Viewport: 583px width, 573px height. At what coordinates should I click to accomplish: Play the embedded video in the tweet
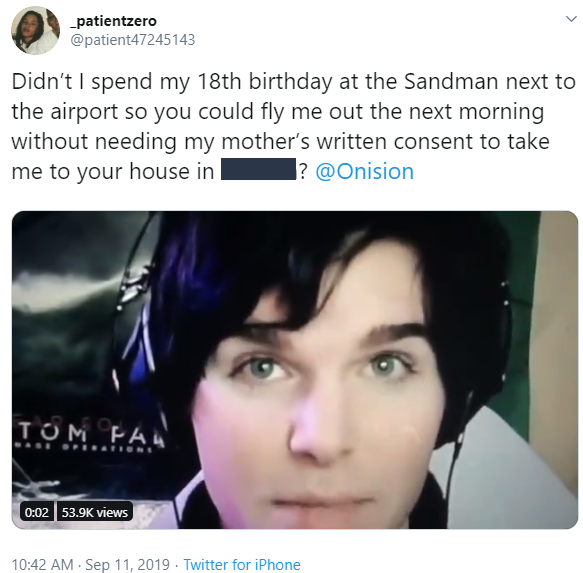click(295, 370)
